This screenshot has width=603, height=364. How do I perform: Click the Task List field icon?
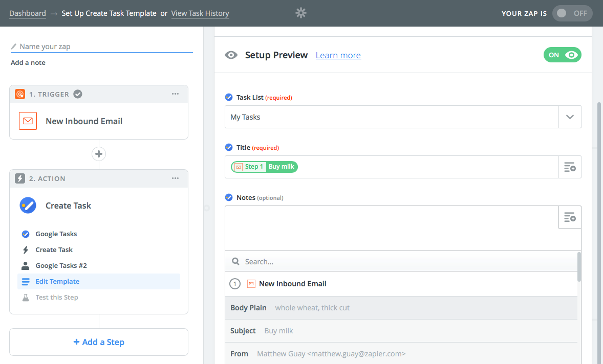tap(229, 98)
